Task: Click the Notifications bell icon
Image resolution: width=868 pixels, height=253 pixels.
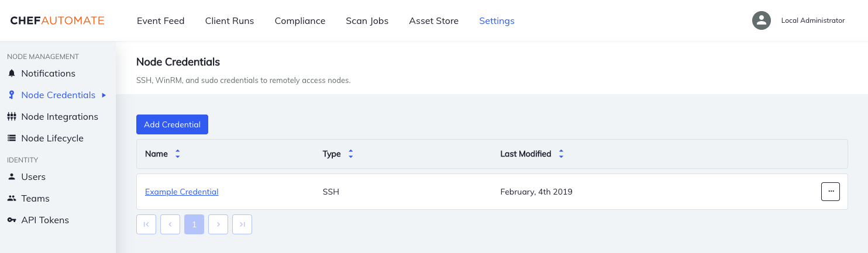Action: pos(11,74)
